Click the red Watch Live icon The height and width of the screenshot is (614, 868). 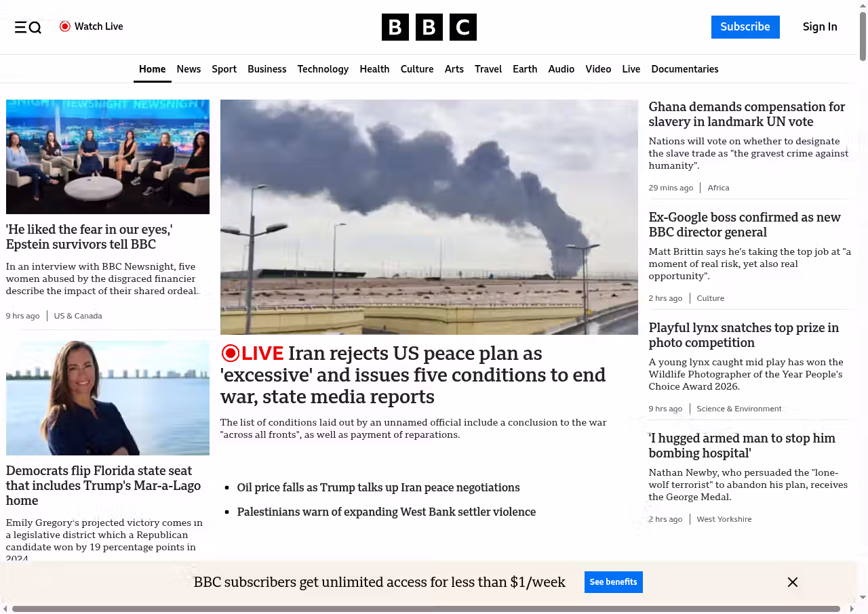coord(65,26)
